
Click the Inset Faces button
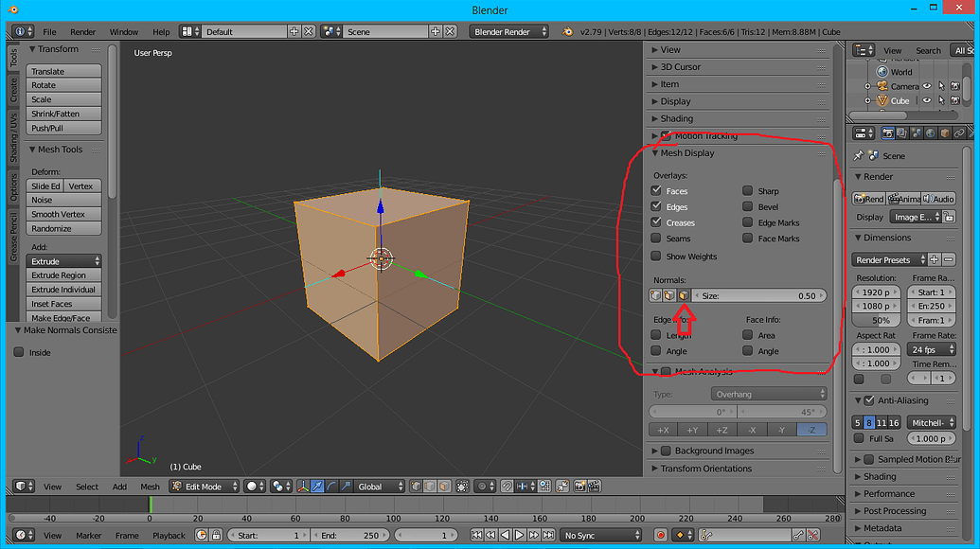coord(63,304)
